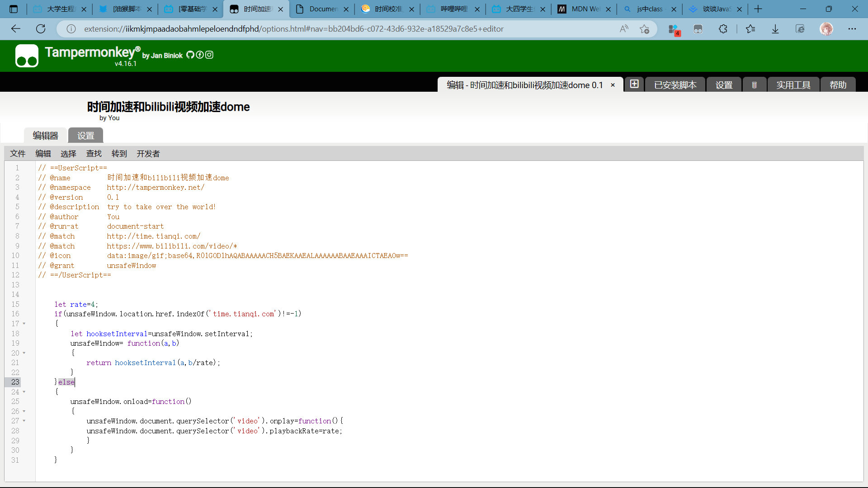Click the 设置 settings tab
The width and height of the screenshot is (868, 488).
pos(85,135)
